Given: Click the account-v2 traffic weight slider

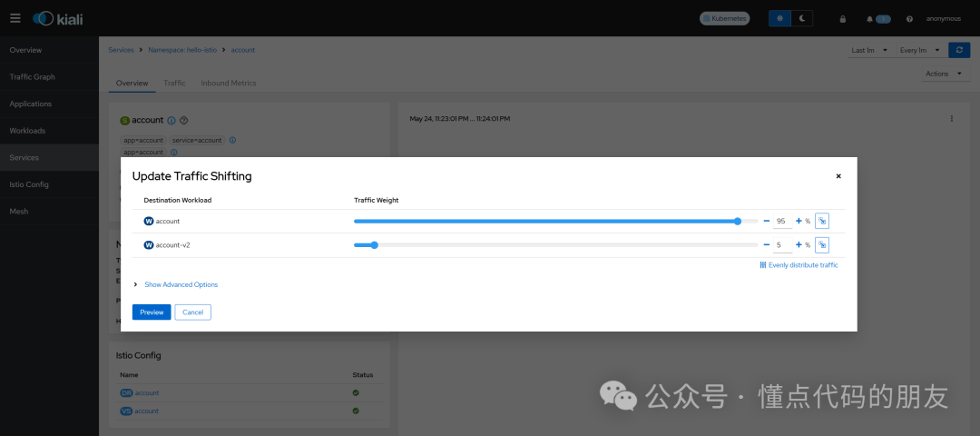Looking at the screenshot, I should pyautogui.click(x=555, y=245).
